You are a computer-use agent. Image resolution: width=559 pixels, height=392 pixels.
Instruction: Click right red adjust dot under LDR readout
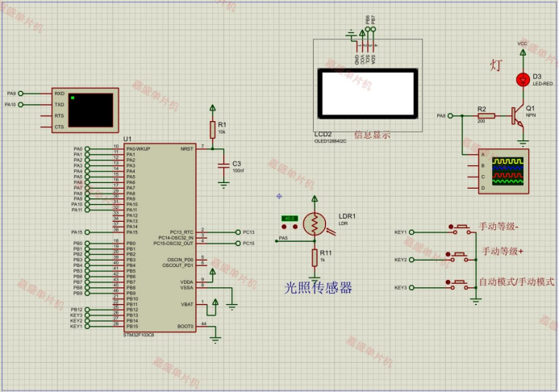click(295, 227)
